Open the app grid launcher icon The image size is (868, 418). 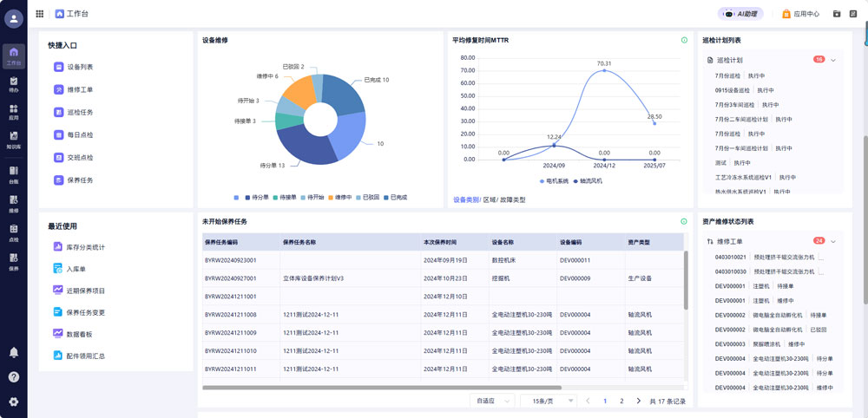coord(40,14)
